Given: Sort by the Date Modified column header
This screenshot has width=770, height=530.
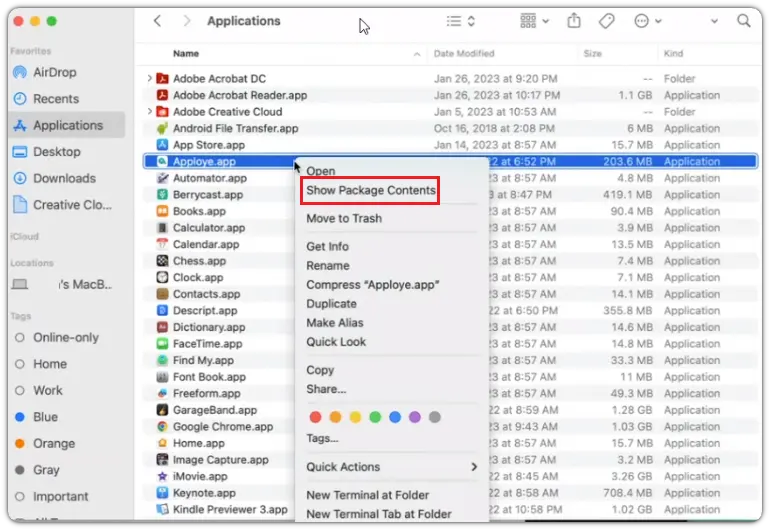Looking at the screenshot, I should tap(464, 53).
